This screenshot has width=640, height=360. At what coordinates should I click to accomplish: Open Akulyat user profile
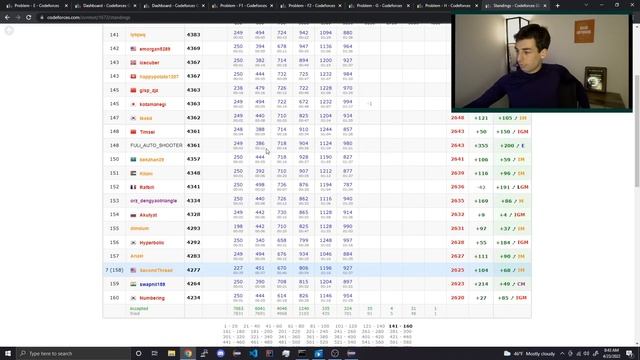148,215
